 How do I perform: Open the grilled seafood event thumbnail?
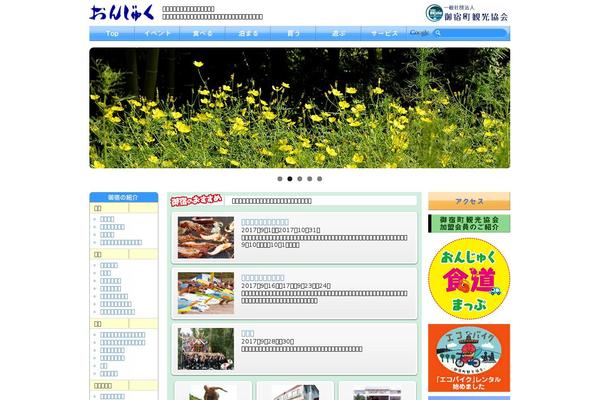click(x=206, y=237)
